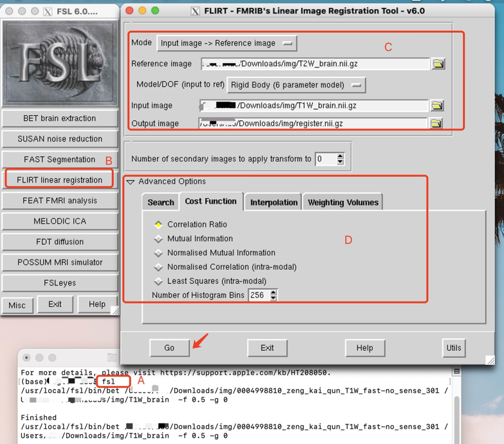Select Least Squares (intra-modal) option
Screen dimensions: 504x444
click(x=158, y=281)
